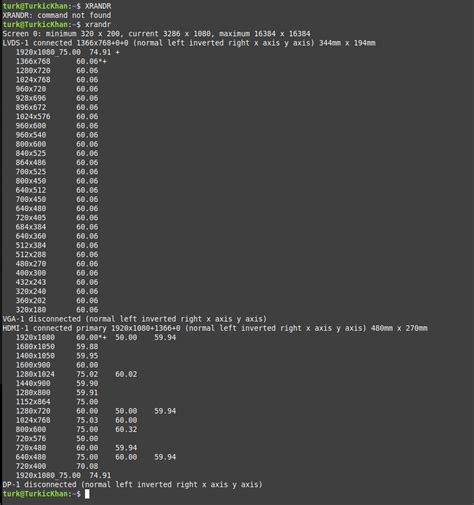Click the '640x360' resolution entry
474x505 pixels.
pyautogui.click(x=31, y=236)
